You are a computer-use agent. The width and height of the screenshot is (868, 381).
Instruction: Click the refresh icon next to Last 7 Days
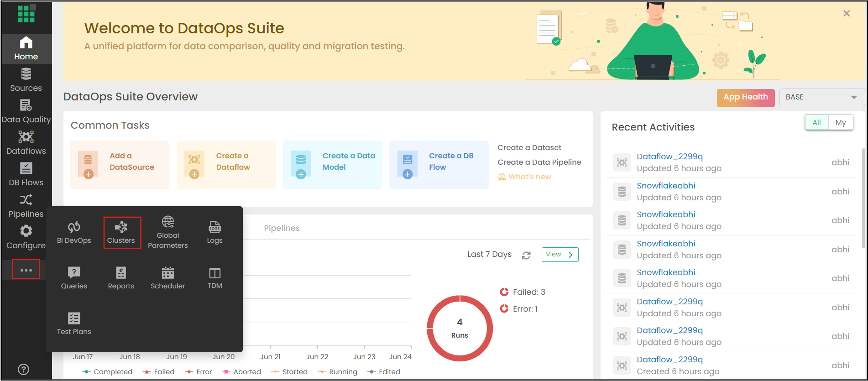(x=526, y=255)
